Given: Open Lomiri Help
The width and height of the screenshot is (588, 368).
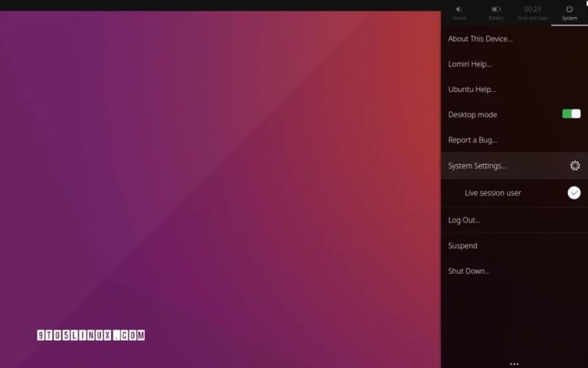Looking at the screenshot, I should 470,64.
